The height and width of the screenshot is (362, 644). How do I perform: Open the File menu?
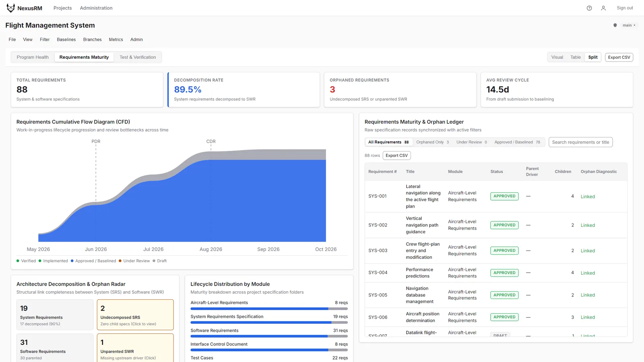tap(12, 39)
